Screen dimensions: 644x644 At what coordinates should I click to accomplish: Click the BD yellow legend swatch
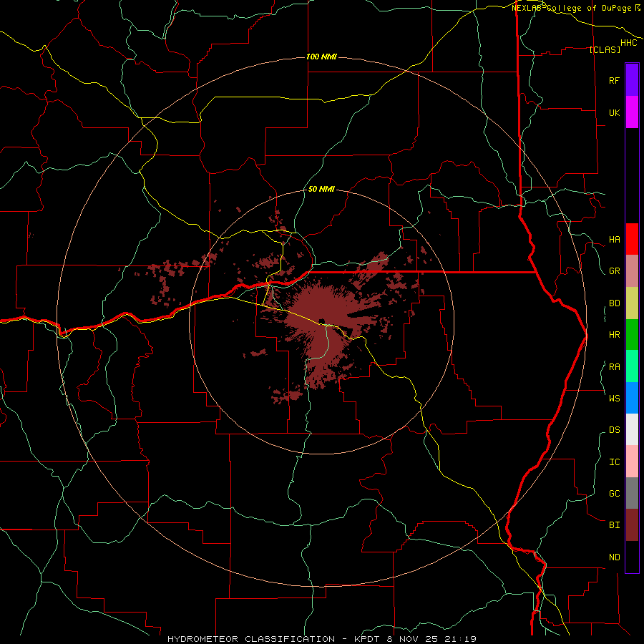point(632,303)
